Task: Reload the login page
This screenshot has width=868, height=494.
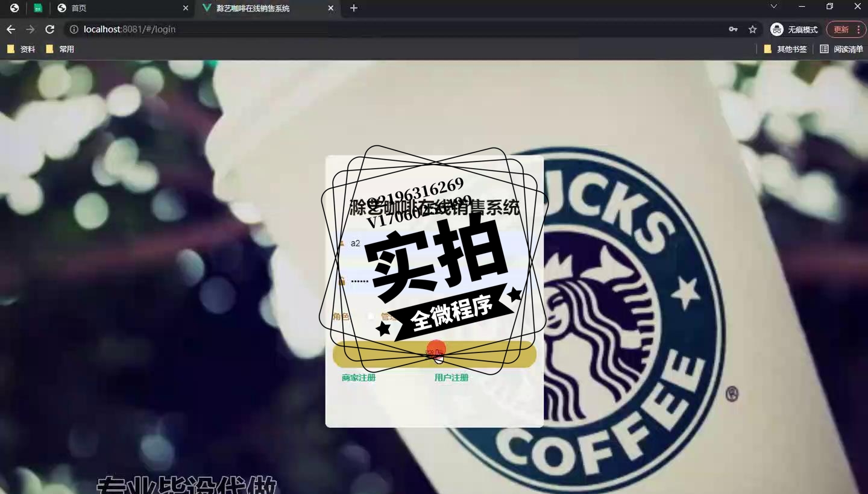Action: pyautogui.click(x=50, y=29)
